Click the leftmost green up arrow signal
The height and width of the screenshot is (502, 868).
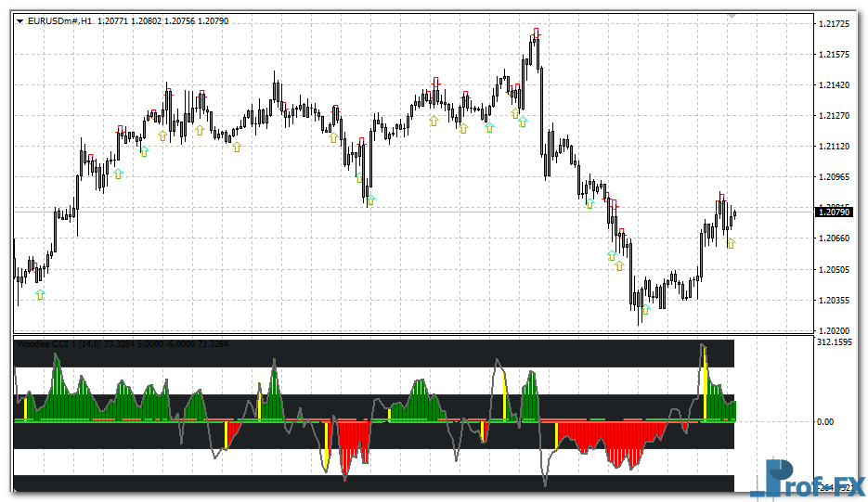40,295
